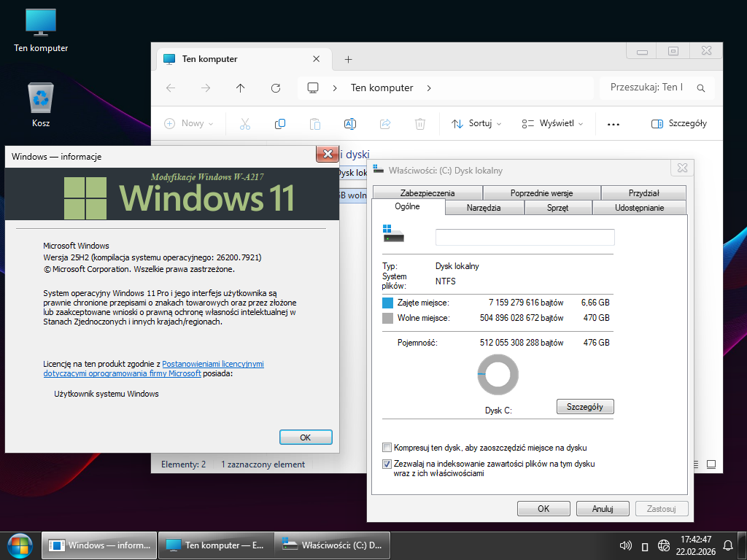The width and height of the screenshot is (747, 560).
Task: Expand the Wyświetl view dropdown
Action: 552,124
